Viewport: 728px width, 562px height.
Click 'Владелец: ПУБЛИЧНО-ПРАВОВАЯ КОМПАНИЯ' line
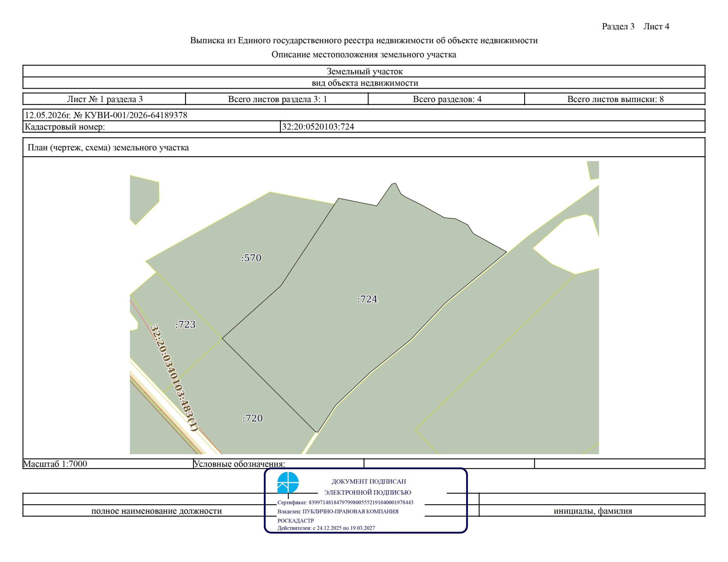[x=338, y=511]
